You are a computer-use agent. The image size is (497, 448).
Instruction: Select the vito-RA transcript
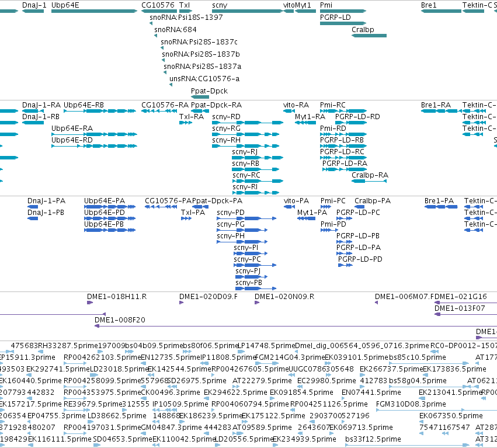click(x=289, y=111)
